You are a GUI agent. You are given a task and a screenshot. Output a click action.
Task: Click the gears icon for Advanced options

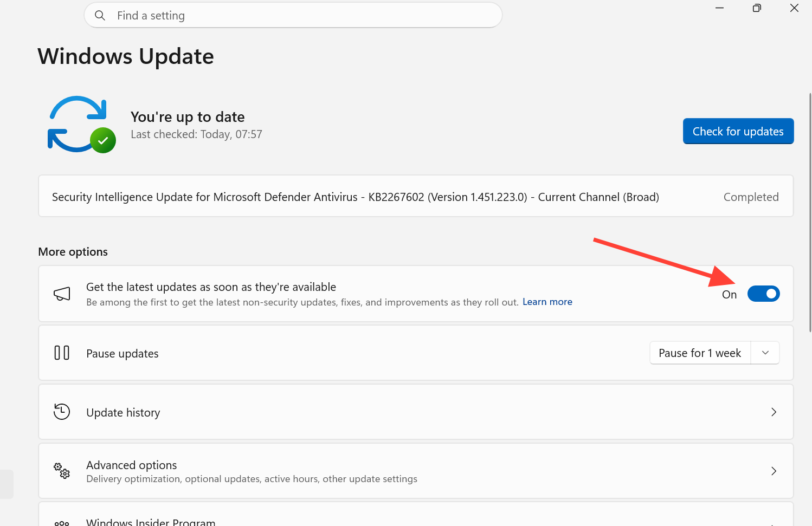62,470
